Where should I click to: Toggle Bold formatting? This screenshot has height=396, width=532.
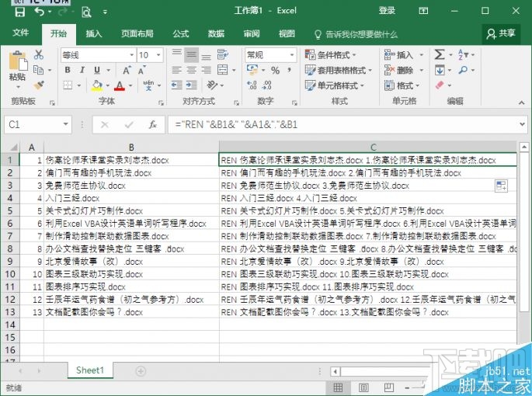(68, 70)
